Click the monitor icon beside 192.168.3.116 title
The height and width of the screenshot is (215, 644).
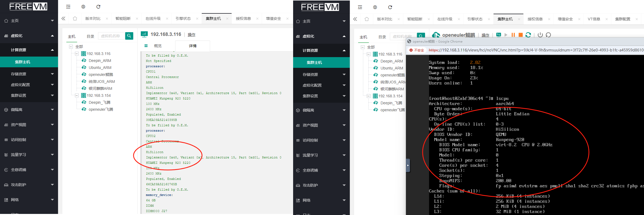[x=144, y=34]
